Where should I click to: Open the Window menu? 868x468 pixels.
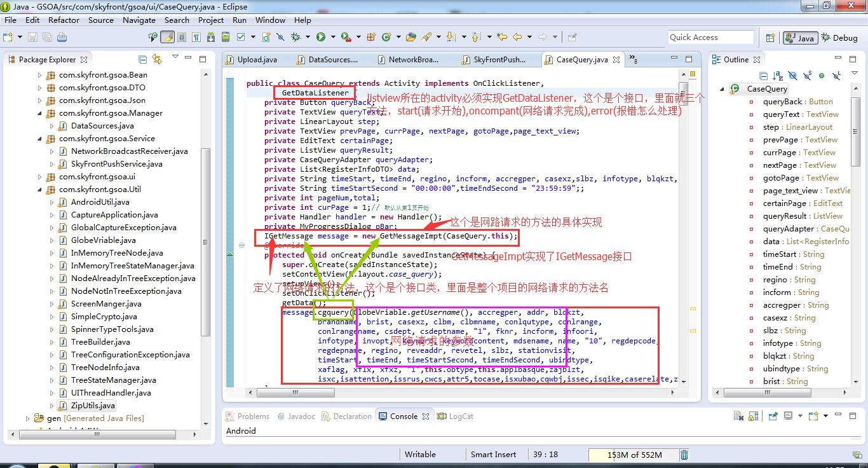[x=270, y=20]
